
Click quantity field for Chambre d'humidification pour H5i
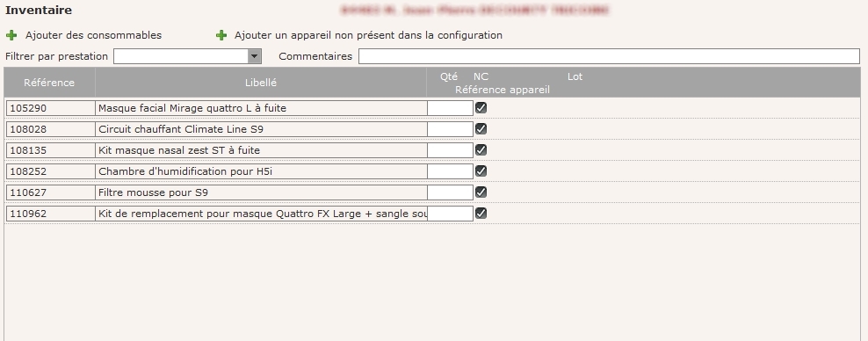pyautogui.click(x=450, y=171)
